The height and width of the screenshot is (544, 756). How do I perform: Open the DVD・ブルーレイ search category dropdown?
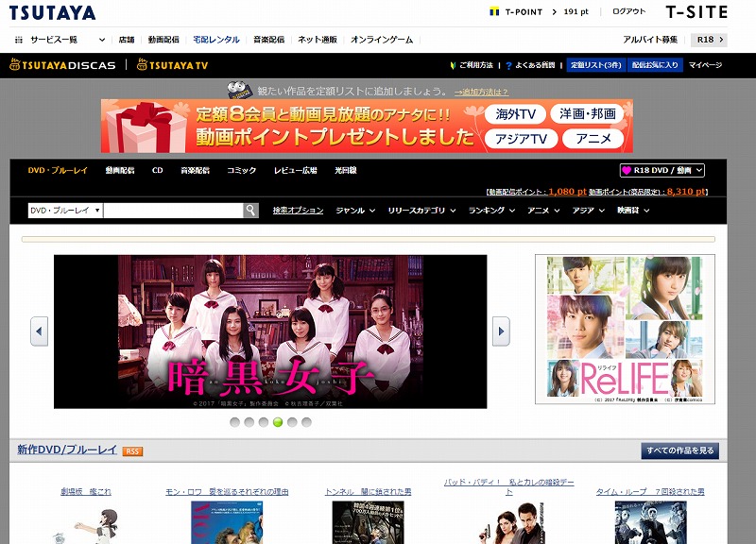(x=64, y=211)
